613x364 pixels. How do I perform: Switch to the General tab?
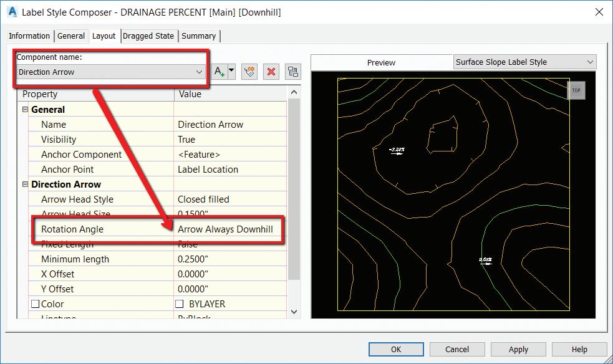70,36
